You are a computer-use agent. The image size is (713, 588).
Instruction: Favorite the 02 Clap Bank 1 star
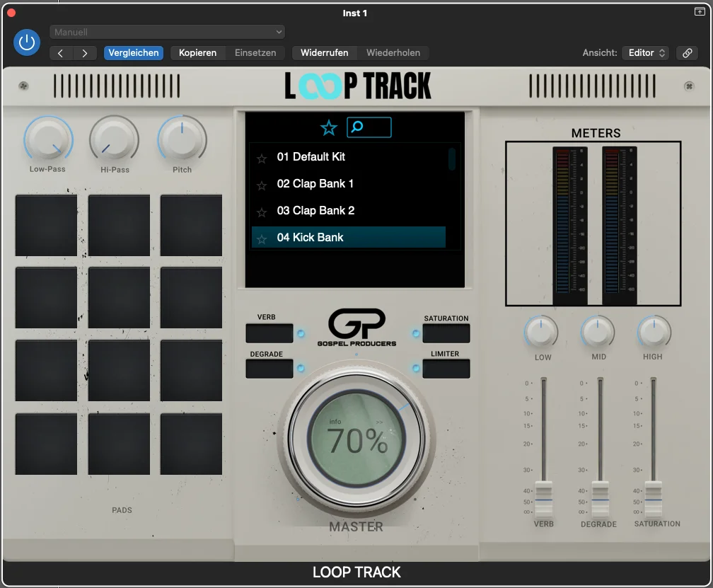click(262, 185)
